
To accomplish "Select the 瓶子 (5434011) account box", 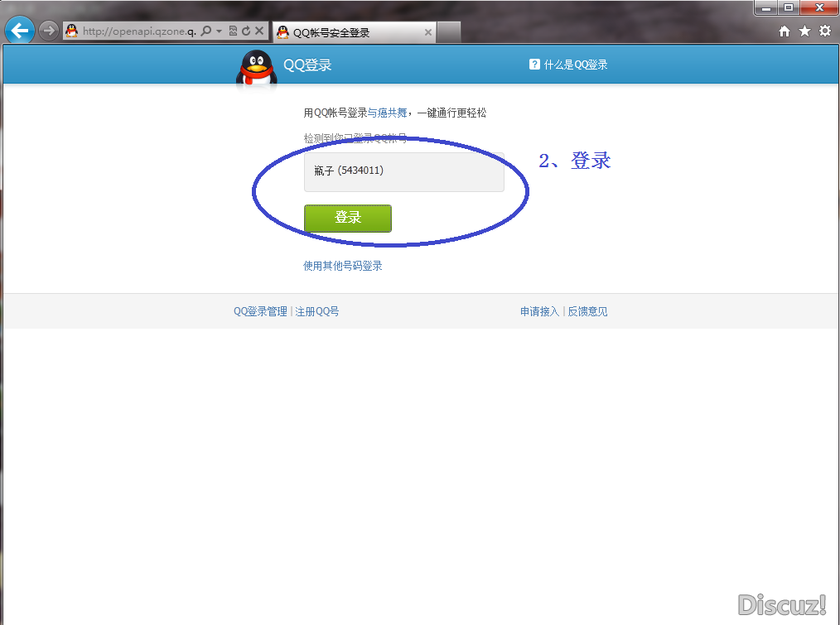I will (x=403, y=172).
